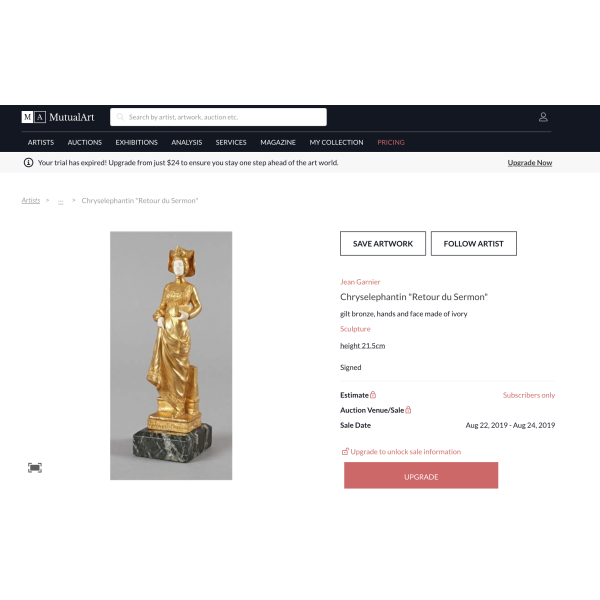This screenshot has width=600, height=600.
Task: Open the Jean Garnier artist link
Action: pyautogui.click(x=360, y=282)
